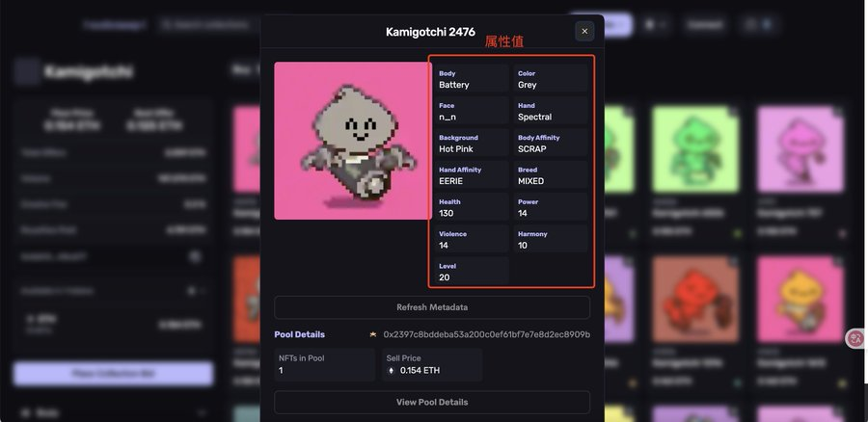Close the Kamigotchi 2476 dialog

[x=584, y=32]
